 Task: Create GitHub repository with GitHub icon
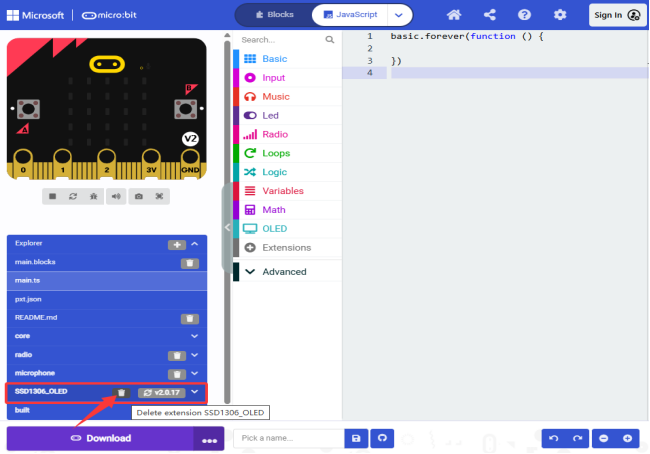(x=382, y=438)
